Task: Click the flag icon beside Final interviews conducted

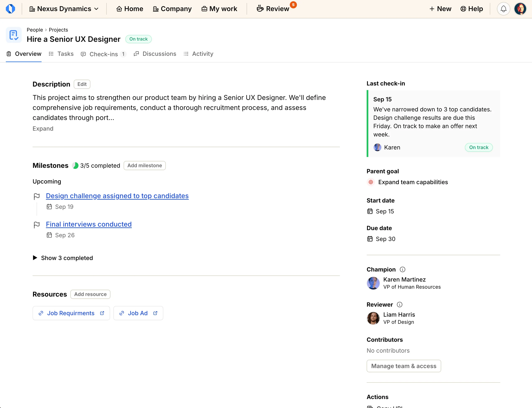Action: coord(37,225)
